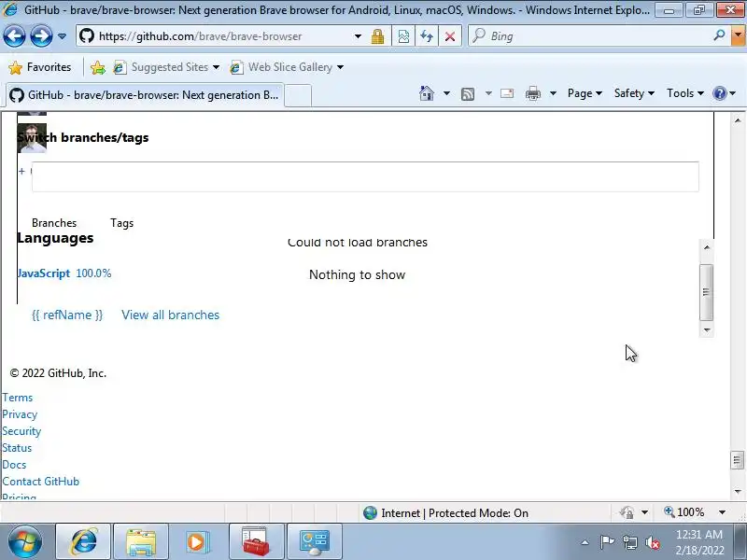Click the 100% zoom level button
Screen dimensions: 747x560
pos(684,512)
